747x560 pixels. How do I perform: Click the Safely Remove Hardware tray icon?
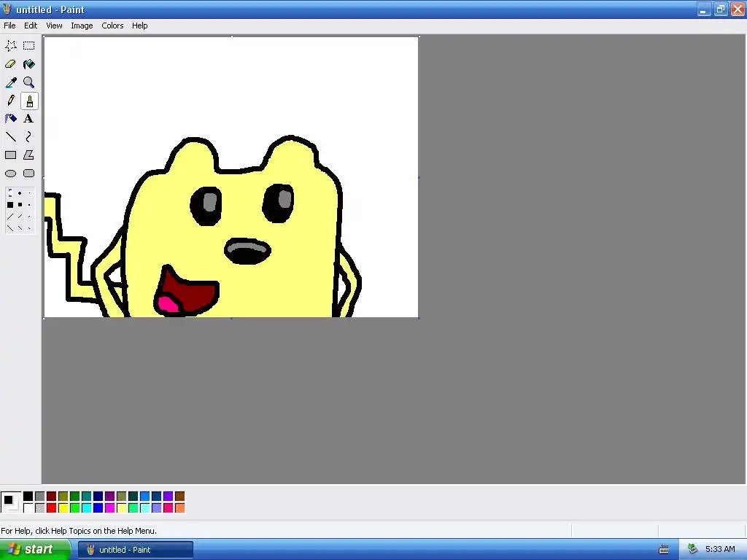[x=693, y=550]
